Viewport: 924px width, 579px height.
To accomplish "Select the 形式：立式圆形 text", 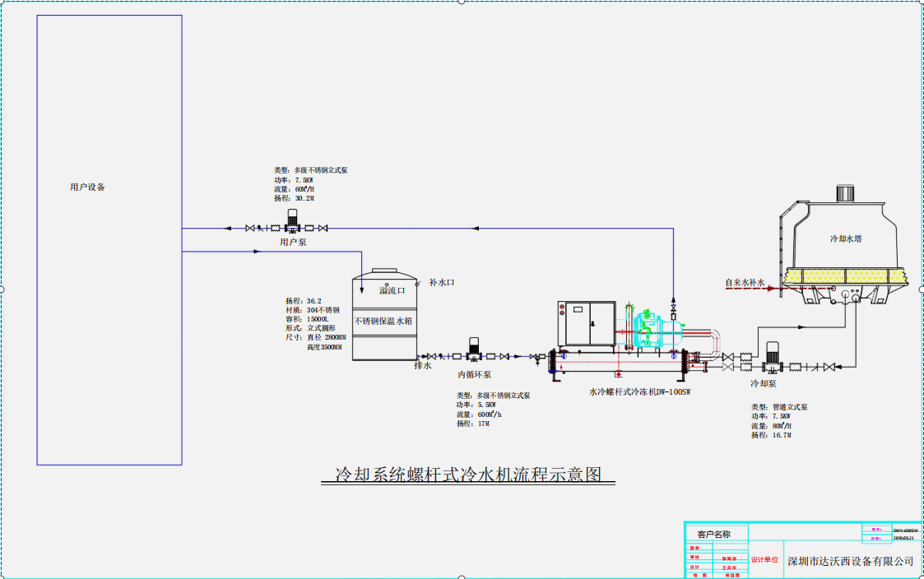I will point(310,328).
